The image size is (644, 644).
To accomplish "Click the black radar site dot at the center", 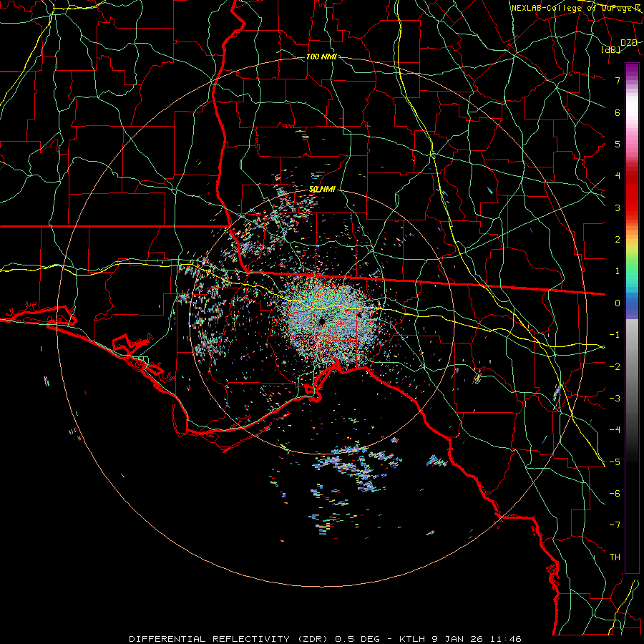I will tap(321, 321).
